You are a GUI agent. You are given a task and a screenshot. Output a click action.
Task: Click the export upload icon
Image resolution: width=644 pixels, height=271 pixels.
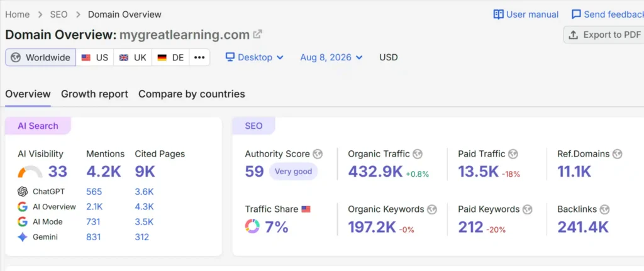[x=573, y=35]
